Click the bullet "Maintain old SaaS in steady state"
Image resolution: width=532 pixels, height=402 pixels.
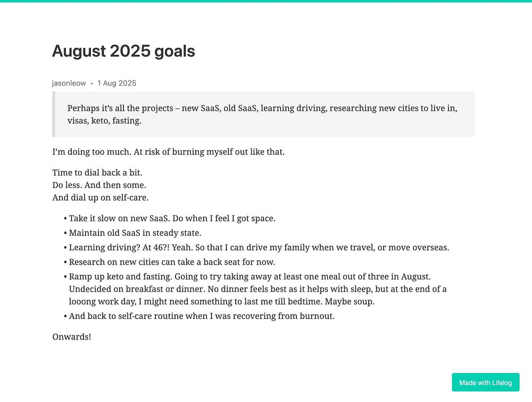point(135,233)
